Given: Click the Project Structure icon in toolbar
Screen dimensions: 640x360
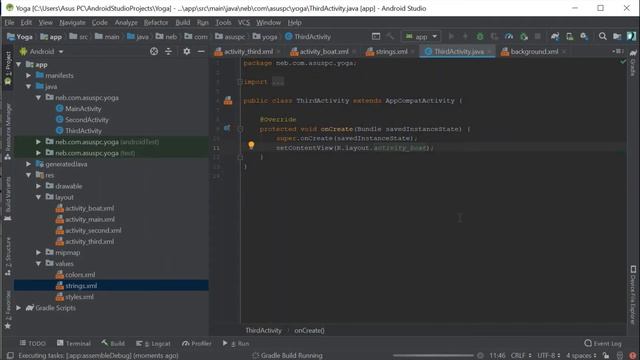Looking at the screenshot, I should point(617,37).
